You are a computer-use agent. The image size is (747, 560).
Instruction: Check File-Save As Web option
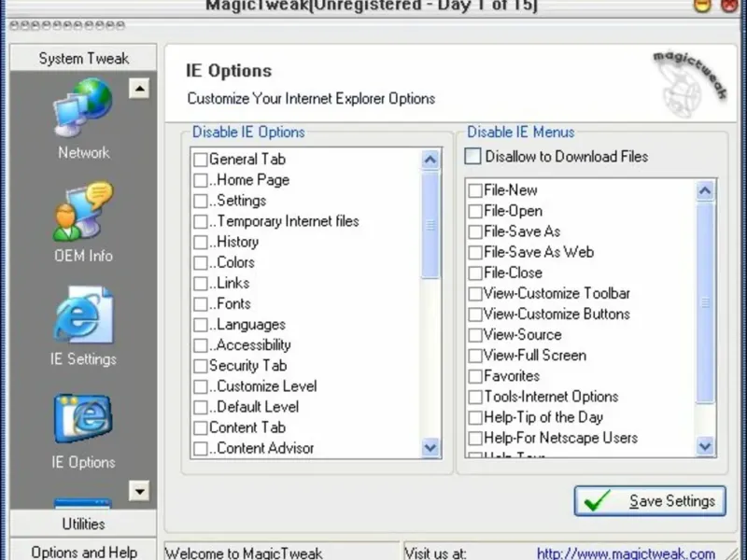(x=475, y=252)
